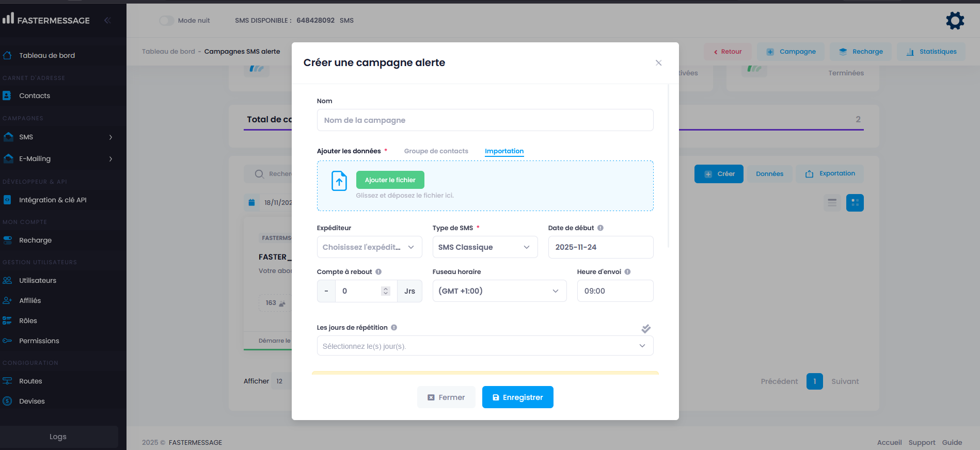980x450 pixels.
Task: Collapse the sidebar with double-chevron icon
Action: point(107,21)
